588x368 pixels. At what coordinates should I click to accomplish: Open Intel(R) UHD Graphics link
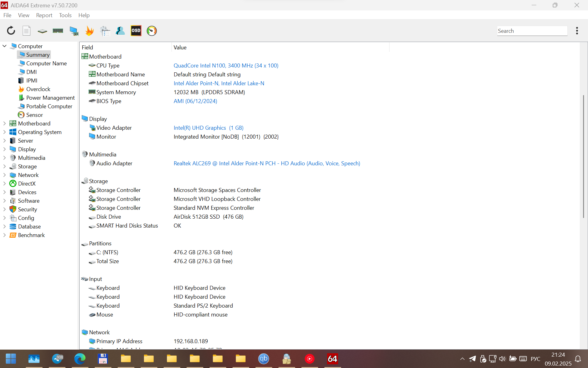click(209, 128)
